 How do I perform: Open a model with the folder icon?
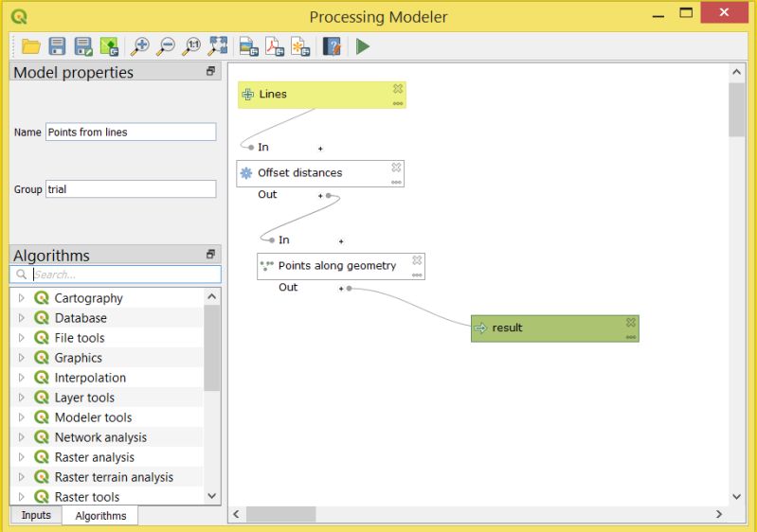pyautogui.click(x=31, y=46)
